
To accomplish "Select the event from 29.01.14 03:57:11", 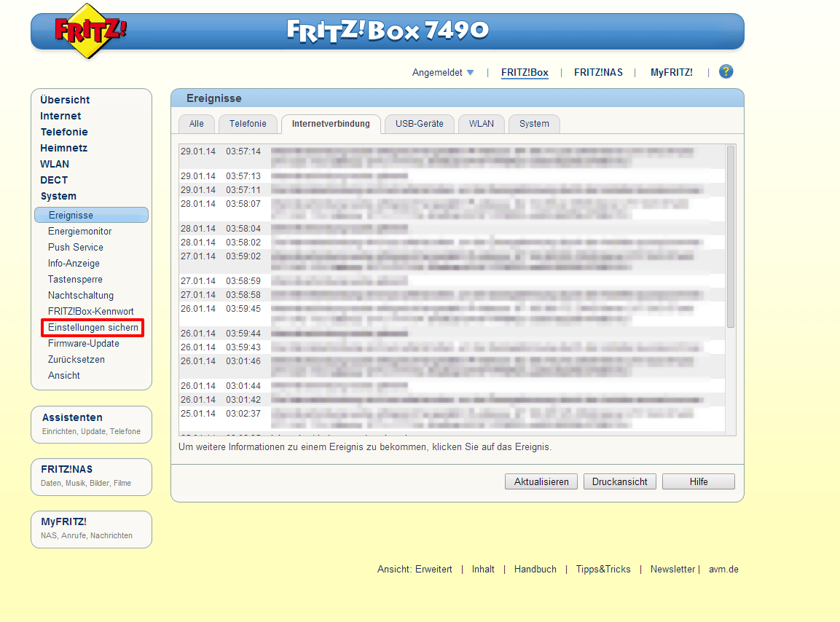I will tap(452, 189).
